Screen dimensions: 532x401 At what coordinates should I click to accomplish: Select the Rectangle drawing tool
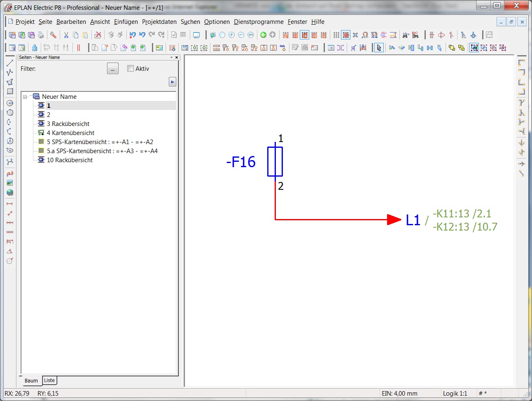click(10, 91)
